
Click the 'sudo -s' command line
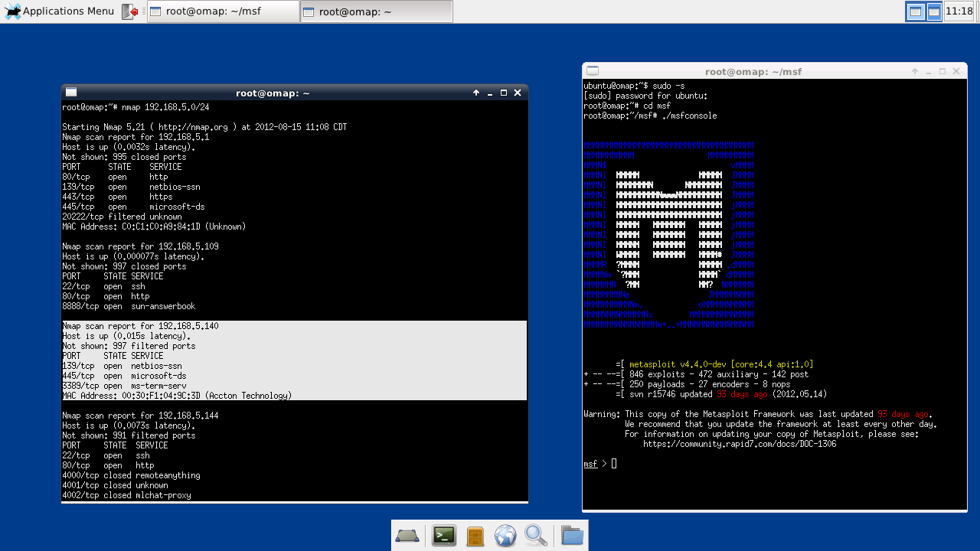(x=634, y=86)
